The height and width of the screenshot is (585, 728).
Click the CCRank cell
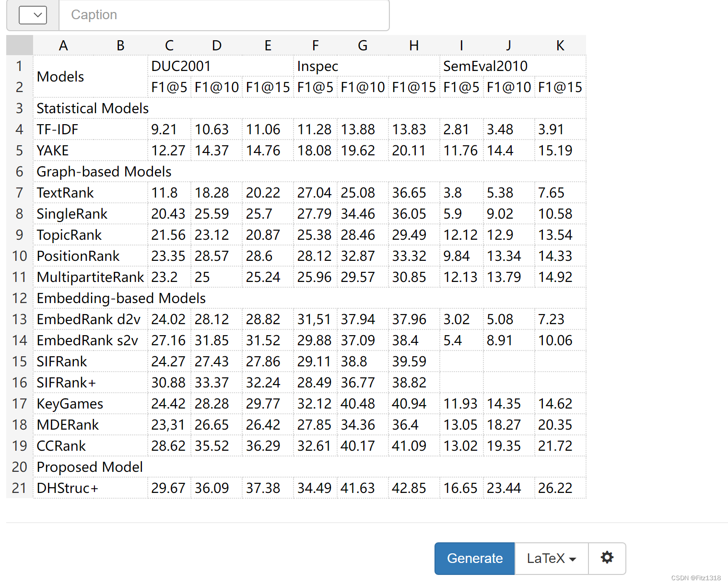point(90,446)
